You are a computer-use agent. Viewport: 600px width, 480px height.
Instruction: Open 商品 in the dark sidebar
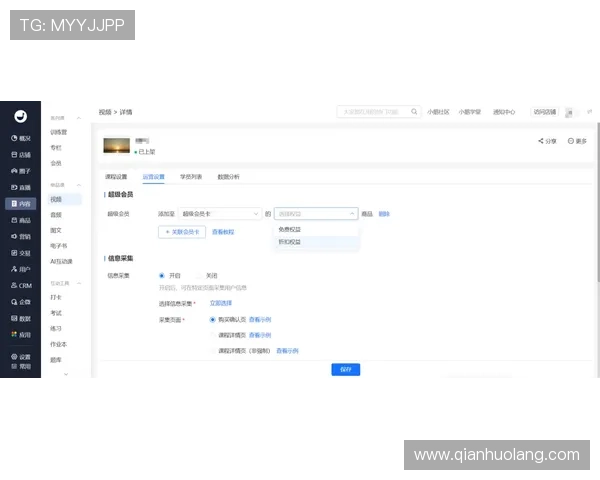pos(21,220)
